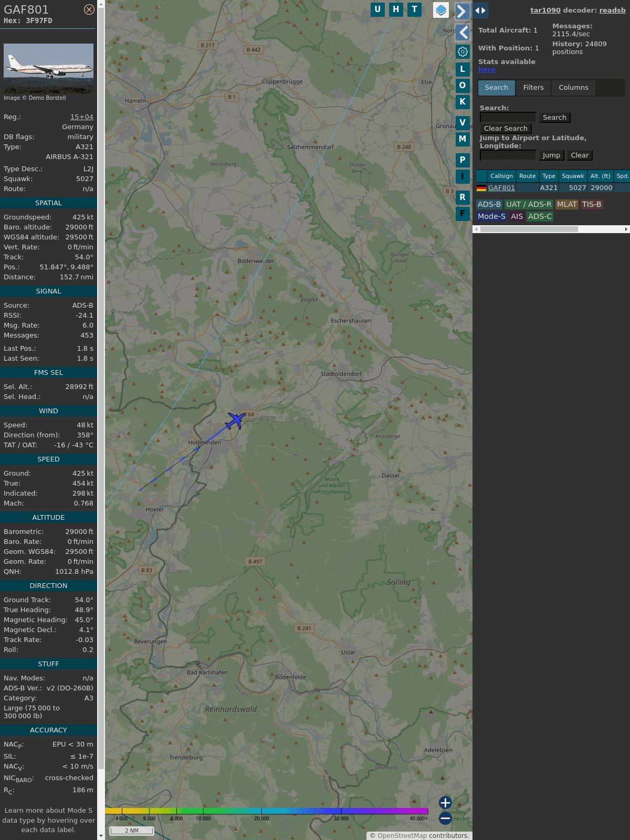Click the Clear Search button
The image size is (630, 840).
click(506, 129)
